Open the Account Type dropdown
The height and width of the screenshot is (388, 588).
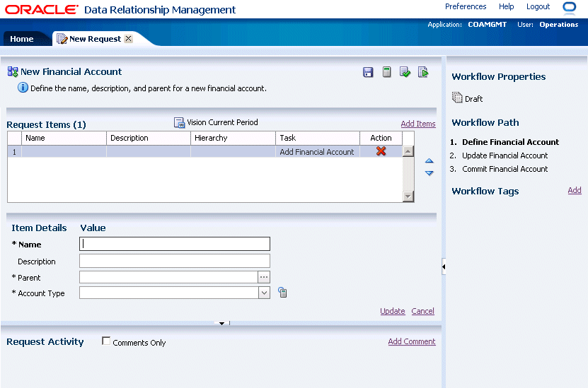[x=264, y=293]
